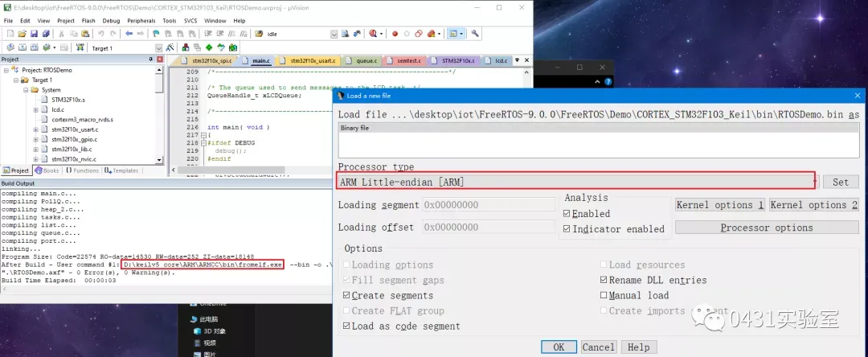Click the Build target toolbar icon

(x=23, y=48)
